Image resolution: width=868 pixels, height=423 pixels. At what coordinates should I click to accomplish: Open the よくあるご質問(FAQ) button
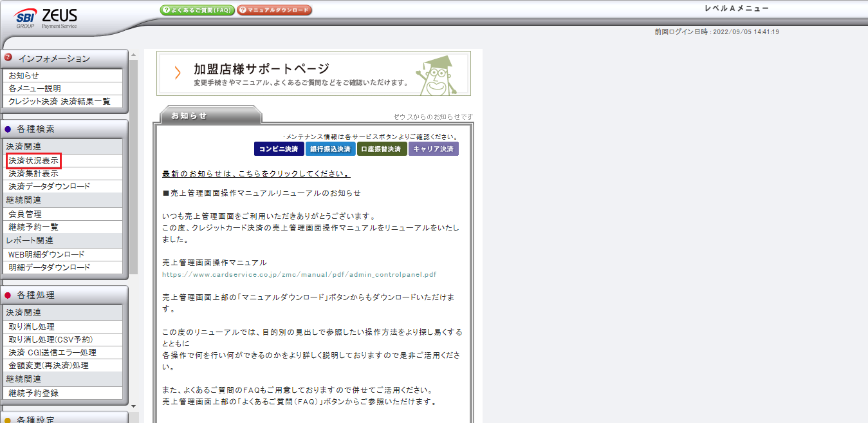tap(196, 10)
